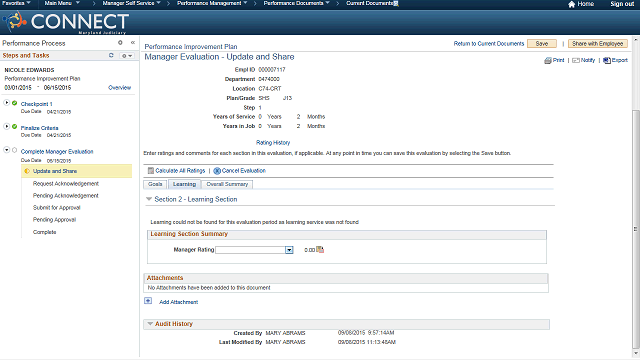Click Cancel Evaluation icon

click(x=217, y=171)
